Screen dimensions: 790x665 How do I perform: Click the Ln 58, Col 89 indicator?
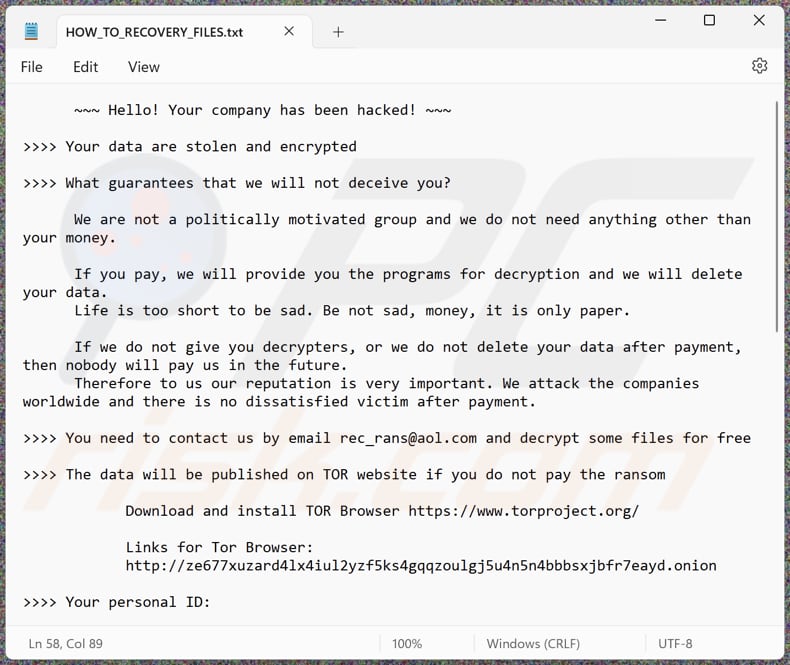click(x=65, y=644)
